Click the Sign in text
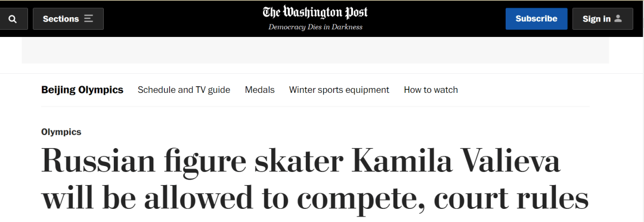The height and width of the screenshot is (222, 644). 596,19
